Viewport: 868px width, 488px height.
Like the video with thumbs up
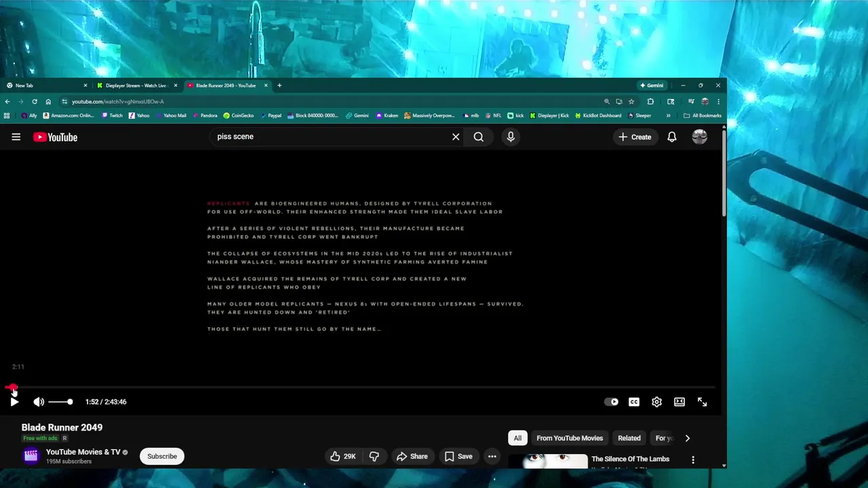click(x=343, y=456)
